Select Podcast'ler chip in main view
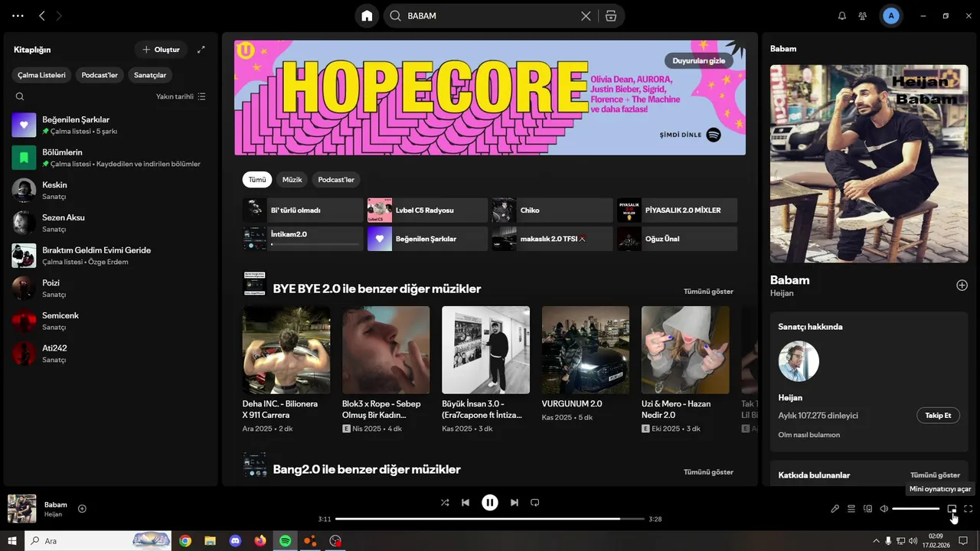980x551 pixels. [336, 180]
